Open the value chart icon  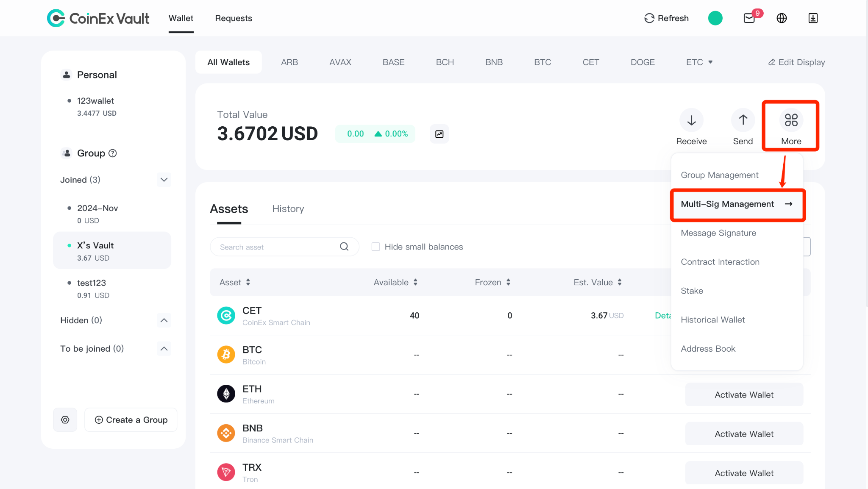point(440,134)
